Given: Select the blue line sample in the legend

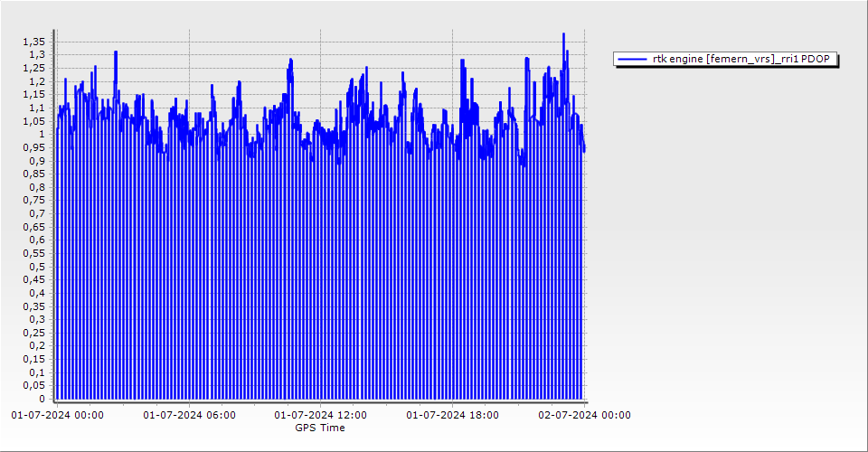Looking at the screenshot, I should point(632,59).
